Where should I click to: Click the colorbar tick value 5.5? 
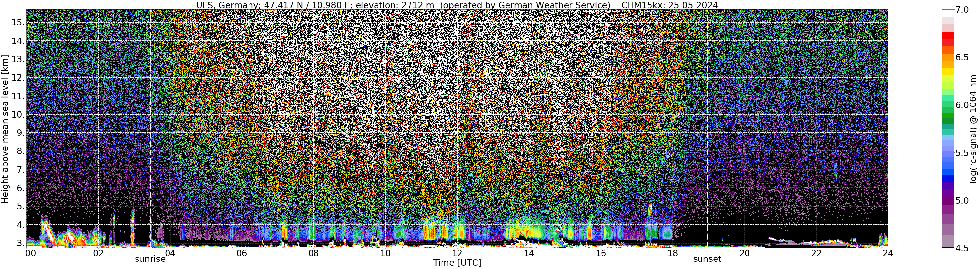coord(962,152)
